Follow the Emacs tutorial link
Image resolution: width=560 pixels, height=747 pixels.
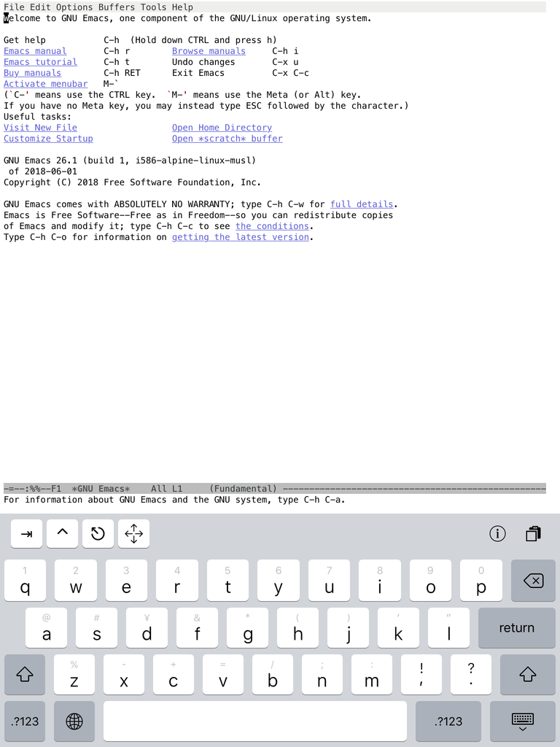coord(41,62)
